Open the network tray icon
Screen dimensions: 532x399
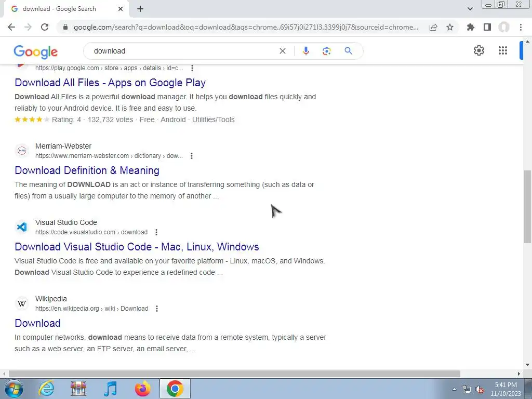tap(467, 390)
